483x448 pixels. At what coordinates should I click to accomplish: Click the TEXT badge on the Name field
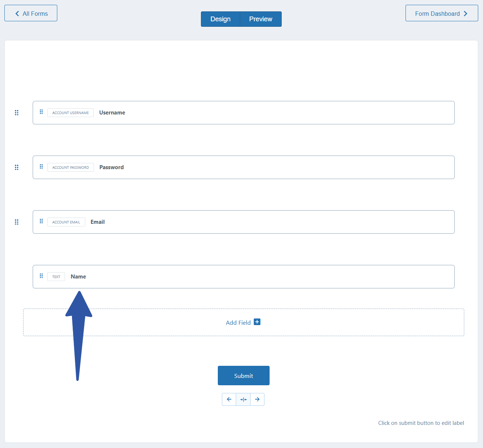coord(56,276)
